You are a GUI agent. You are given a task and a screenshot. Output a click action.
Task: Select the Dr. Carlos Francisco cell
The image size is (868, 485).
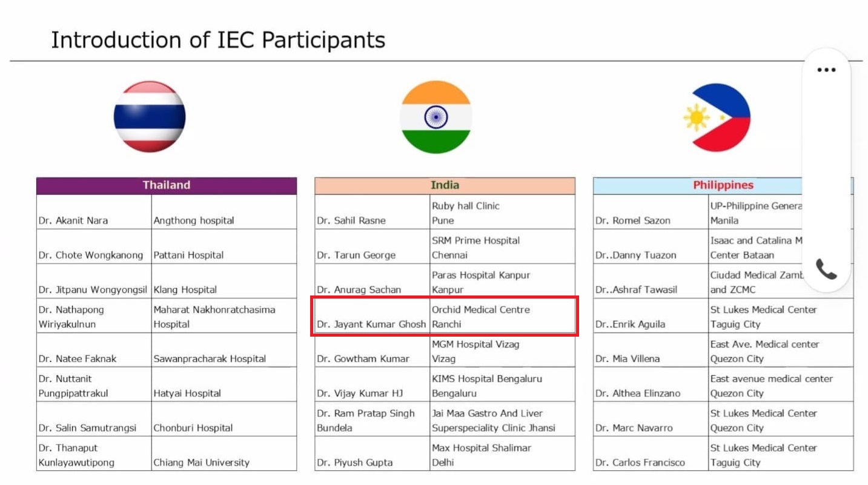coord(651,454)
